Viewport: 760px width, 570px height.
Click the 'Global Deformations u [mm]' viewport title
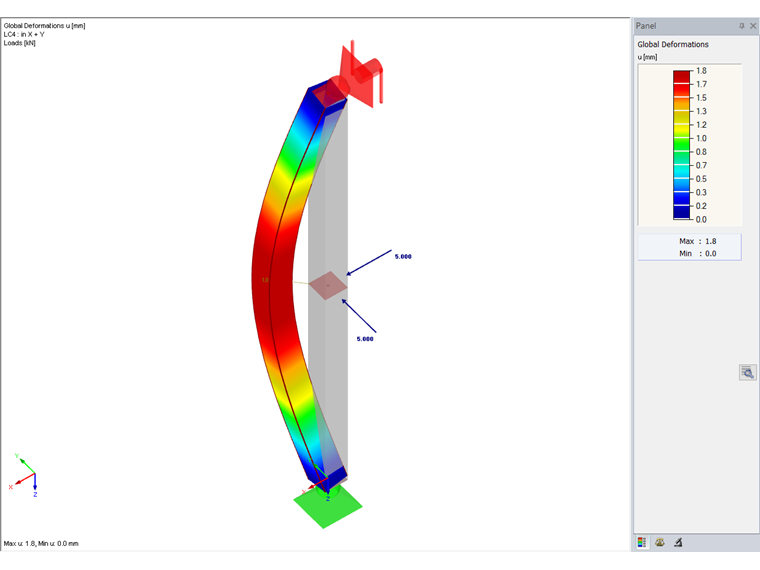click(45, 26)
